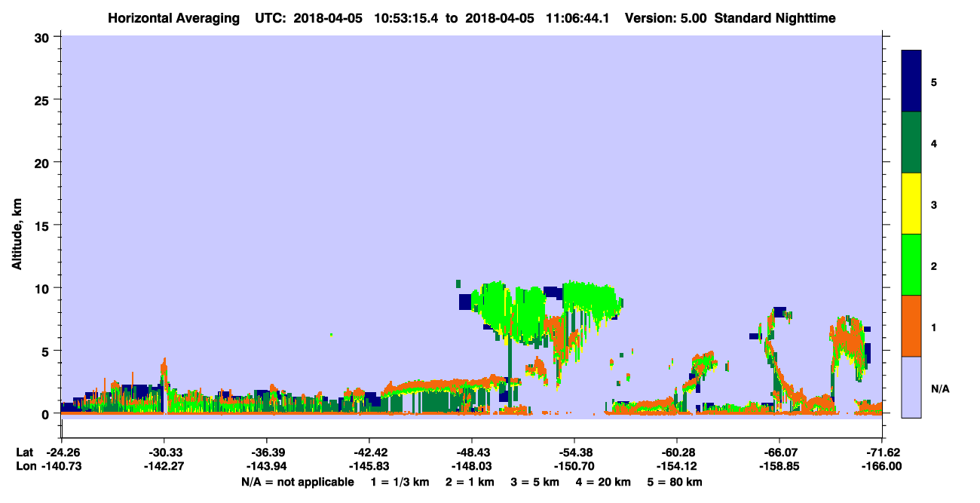This screenshot has width=980, height=503.
Task: Click longitude value -140.73
Action: pyautogui.click(x=61, y=467)
